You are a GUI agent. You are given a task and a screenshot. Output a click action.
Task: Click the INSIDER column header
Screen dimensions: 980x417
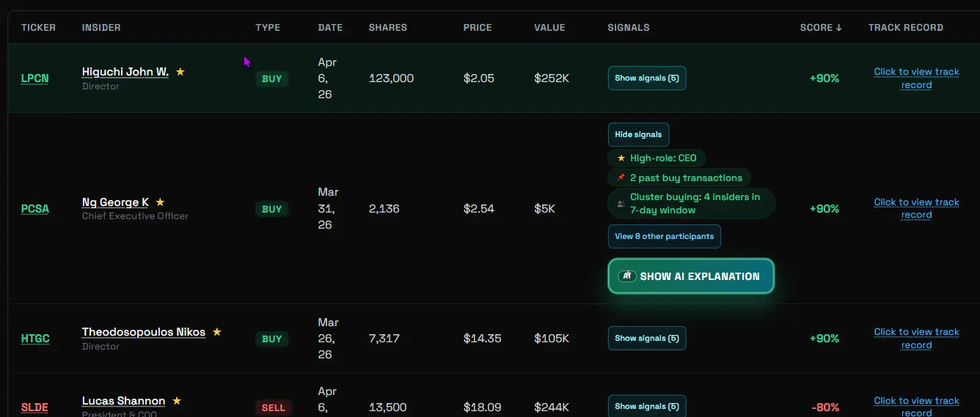[101, 28]
